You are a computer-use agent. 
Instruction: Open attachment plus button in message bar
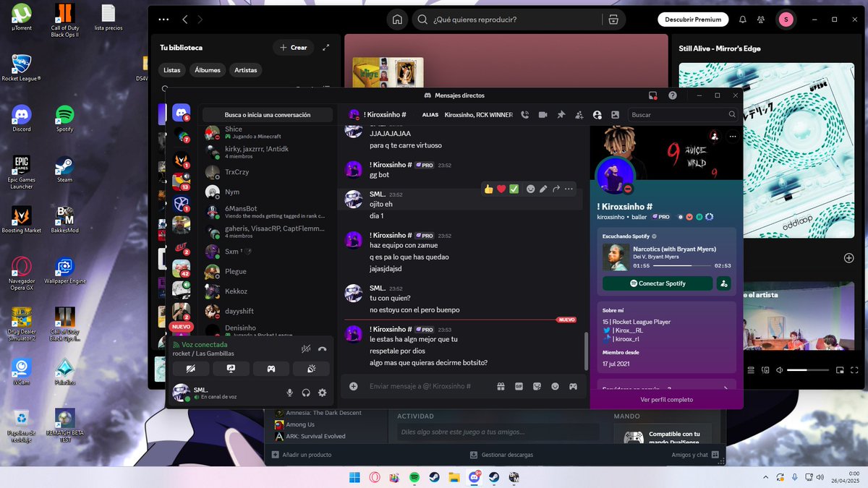[354, 386]
